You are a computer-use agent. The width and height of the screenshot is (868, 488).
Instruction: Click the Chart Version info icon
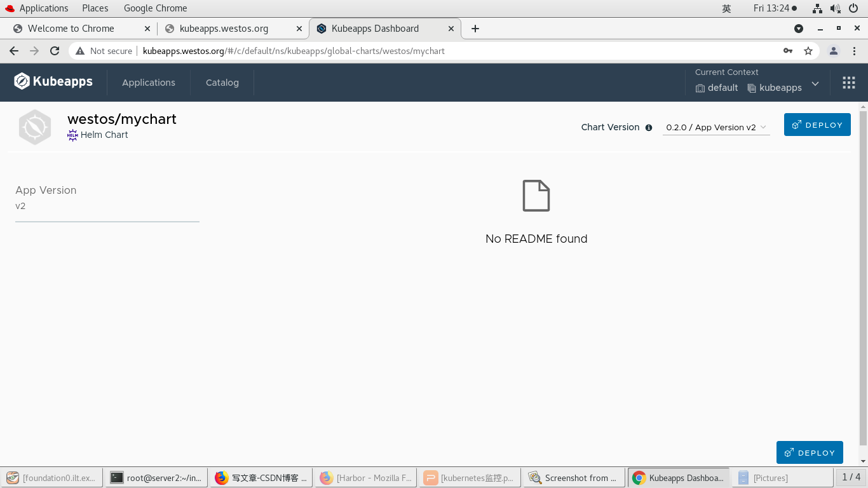[649, 127]
